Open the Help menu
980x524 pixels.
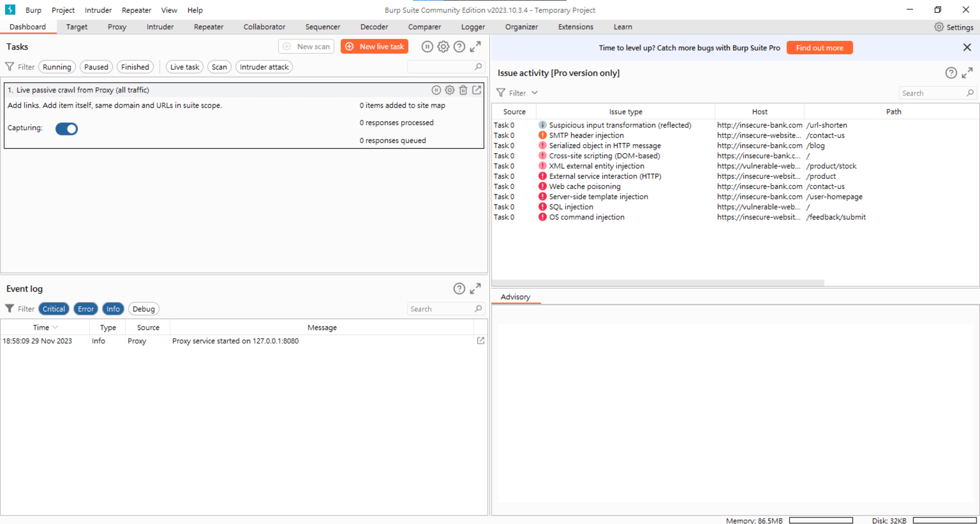click(x=195, y=10)
